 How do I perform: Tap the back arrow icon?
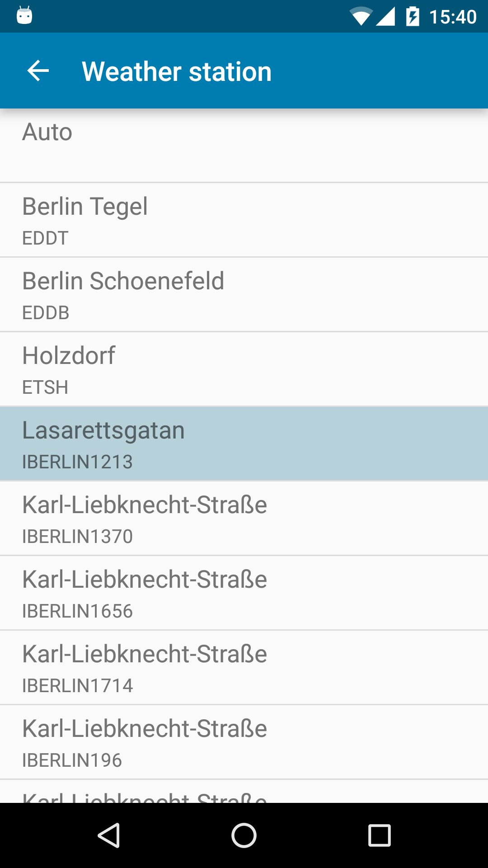pyautogui.click(x=38, y=71)
